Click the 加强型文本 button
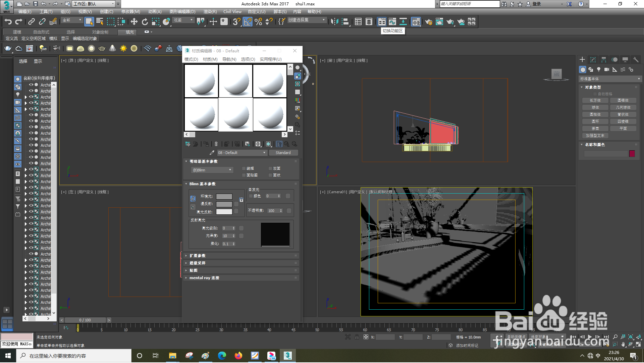 pyautogui.click(x=595, y=136)
